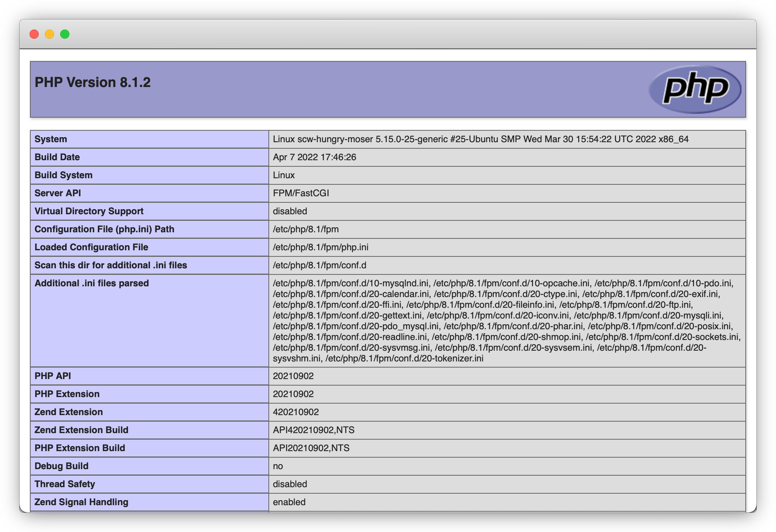Click the PHP Version 8.1.2 heading

pyautogui.click(x=92, y=82)
